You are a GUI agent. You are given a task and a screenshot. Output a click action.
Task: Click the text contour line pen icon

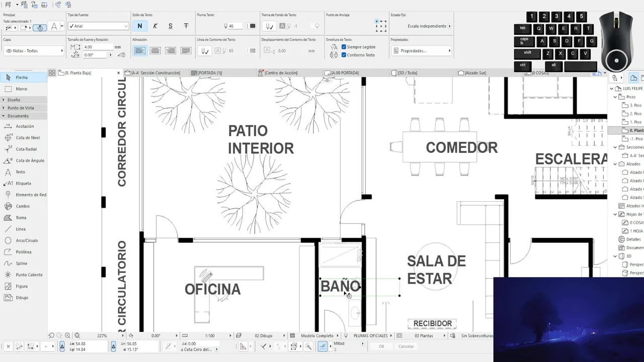(204, 51)
